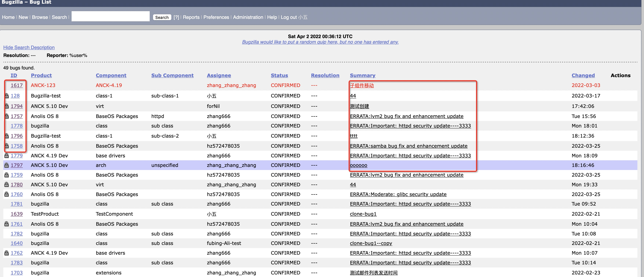The image size is (644, 277).
Task: Click lock icon beside bug 1761
Action: click(7, 224)
